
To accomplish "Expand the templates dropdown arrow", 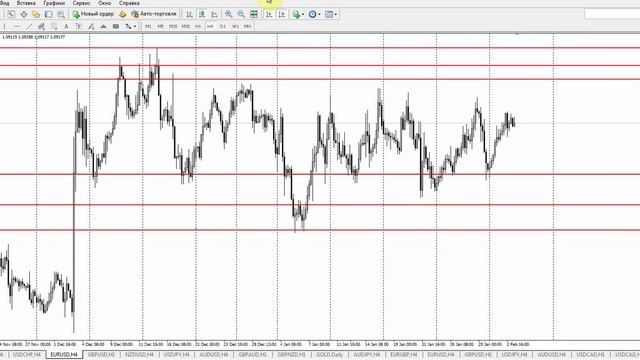I will coord(336,14).
